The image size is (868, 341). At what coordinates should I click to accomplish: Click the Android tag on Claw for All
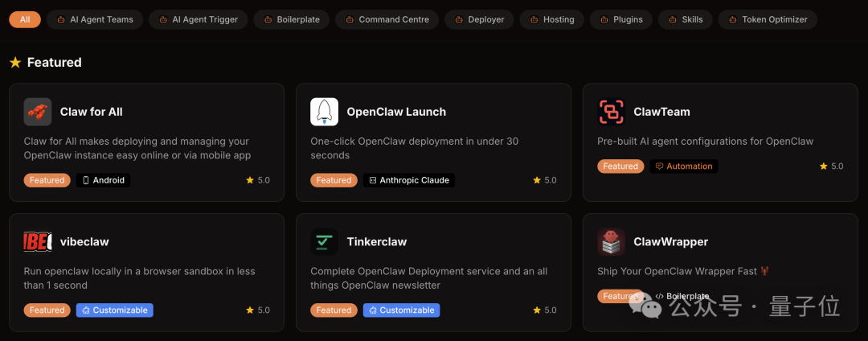[103, 181]
